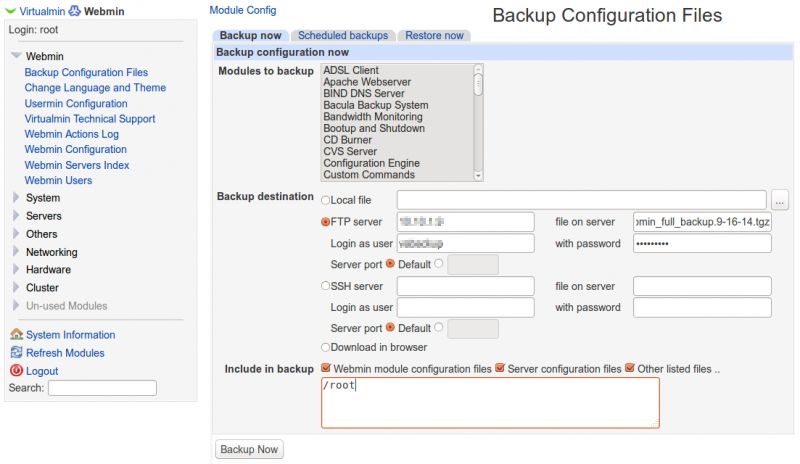Screen dimensions: 800x464
Task: Click the red Logout power icon
Action: tap(16, 371)
